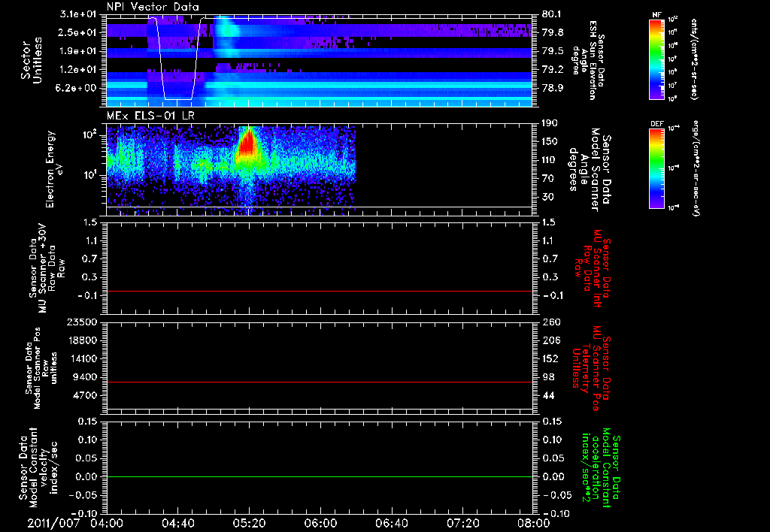Click the '05:20' time axis label

coord(249,523)
